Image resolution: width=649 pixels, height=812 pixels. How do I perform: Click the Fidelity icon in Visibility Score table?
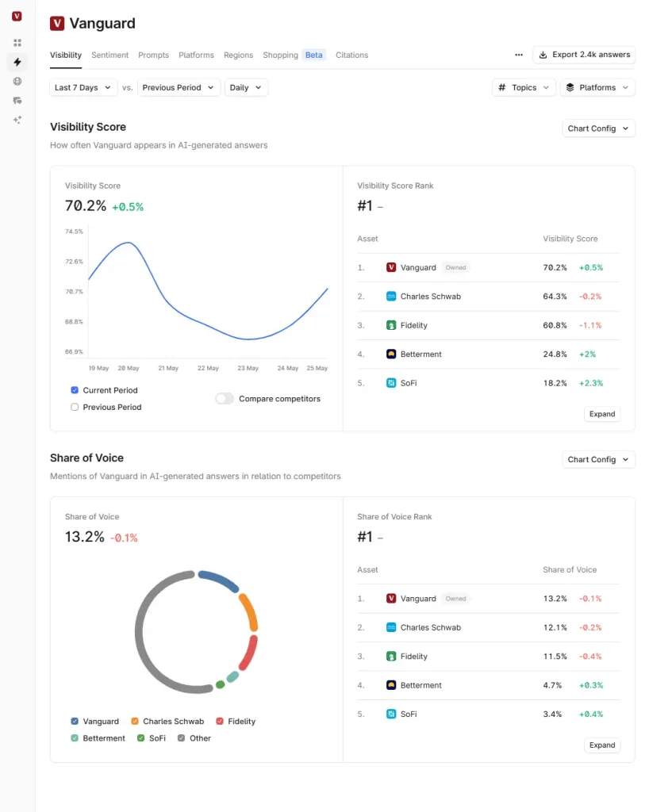click(391, 325)
